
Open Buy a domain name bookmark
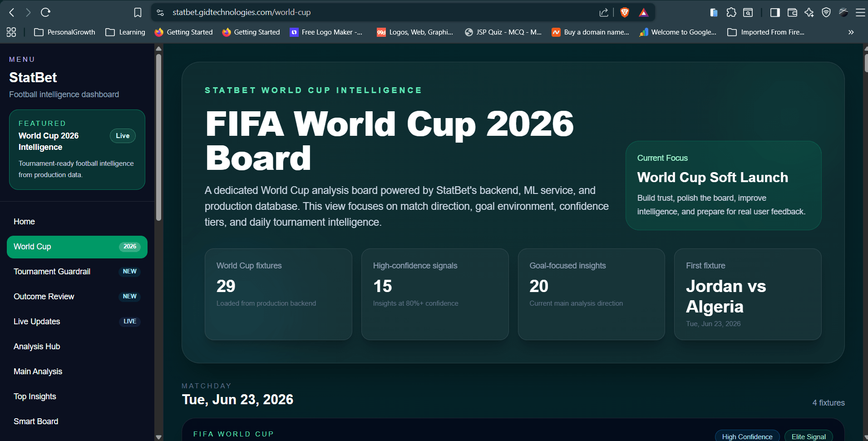click(590, 32)
